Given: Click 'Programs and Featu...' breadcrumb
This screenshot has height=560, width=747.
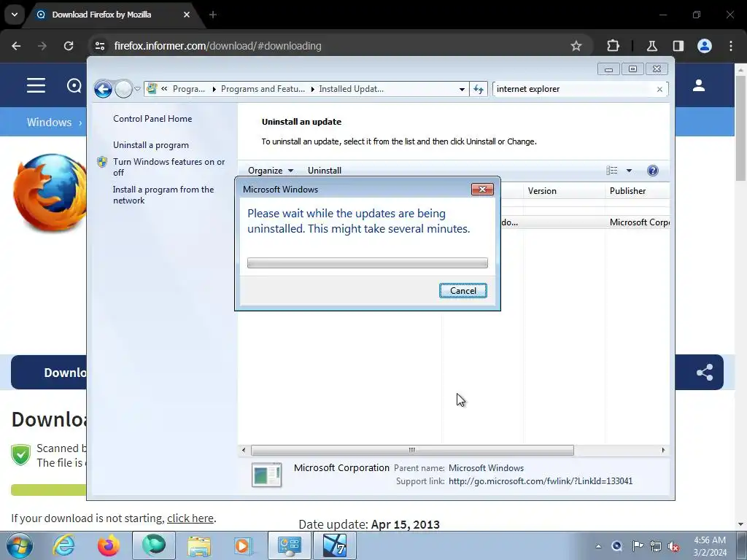Looking at the screenshot, I should pos(263,89).
